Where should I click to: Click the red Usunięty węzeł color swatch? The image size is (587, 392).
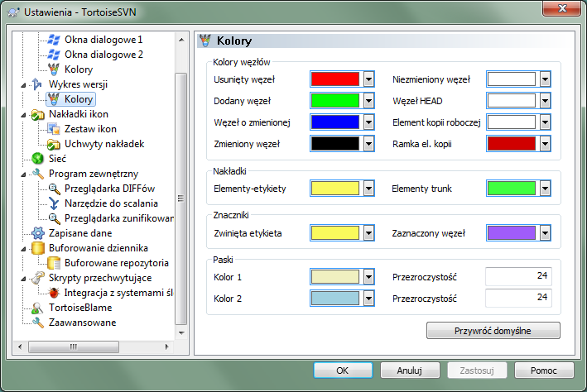pos(335,79)
